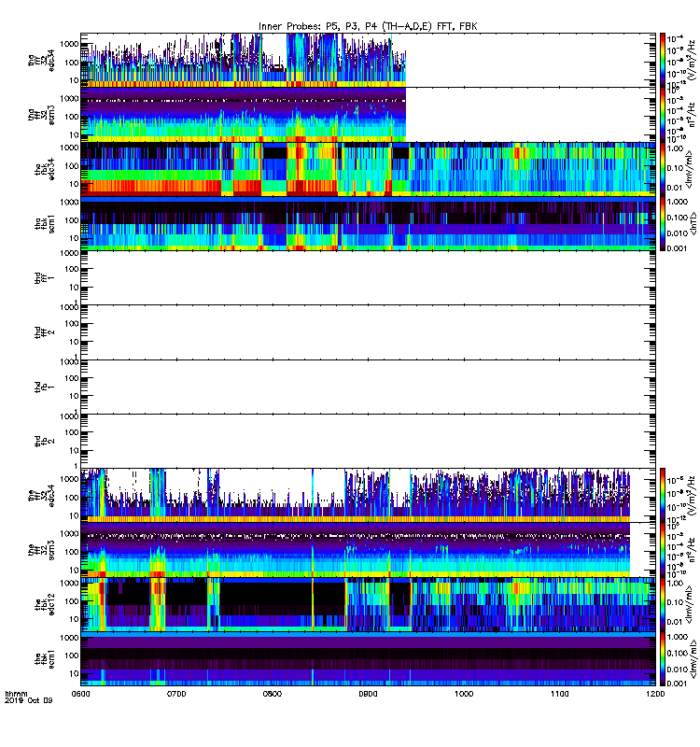The image size is (700, 747).
Task: Click the '1.000' value on the tha fbk scm1 color bar
Action: 678,202
